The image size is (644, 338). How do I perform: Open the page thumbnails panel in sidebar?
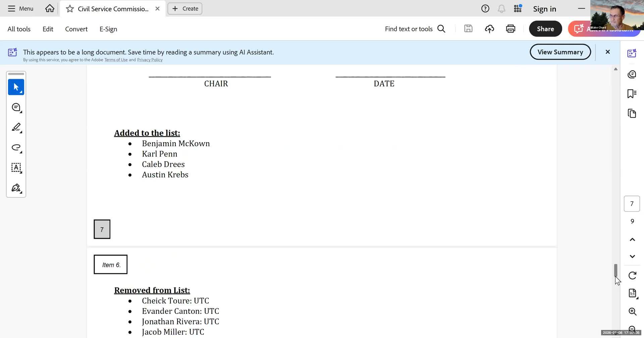[632, 113]
